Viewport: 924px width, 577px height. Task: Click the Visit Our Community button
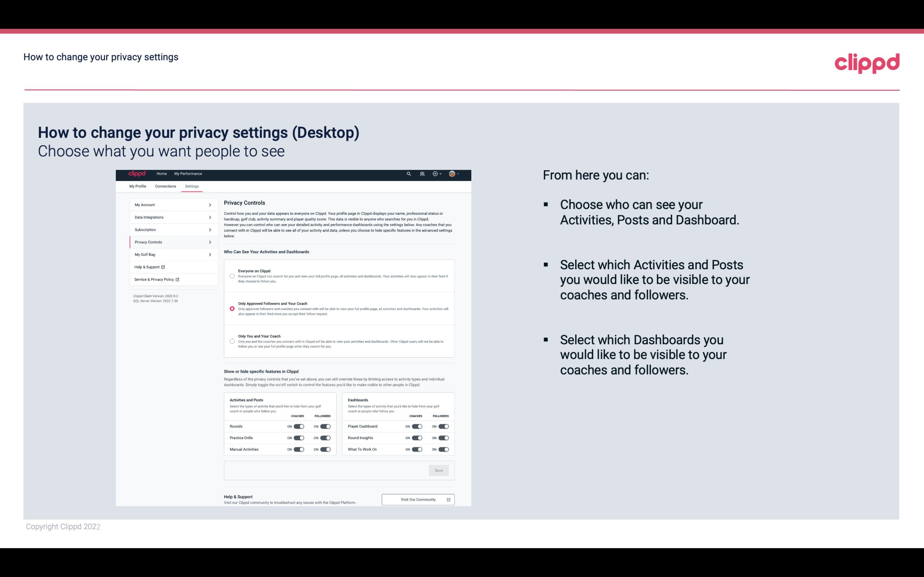coord(418,499)
